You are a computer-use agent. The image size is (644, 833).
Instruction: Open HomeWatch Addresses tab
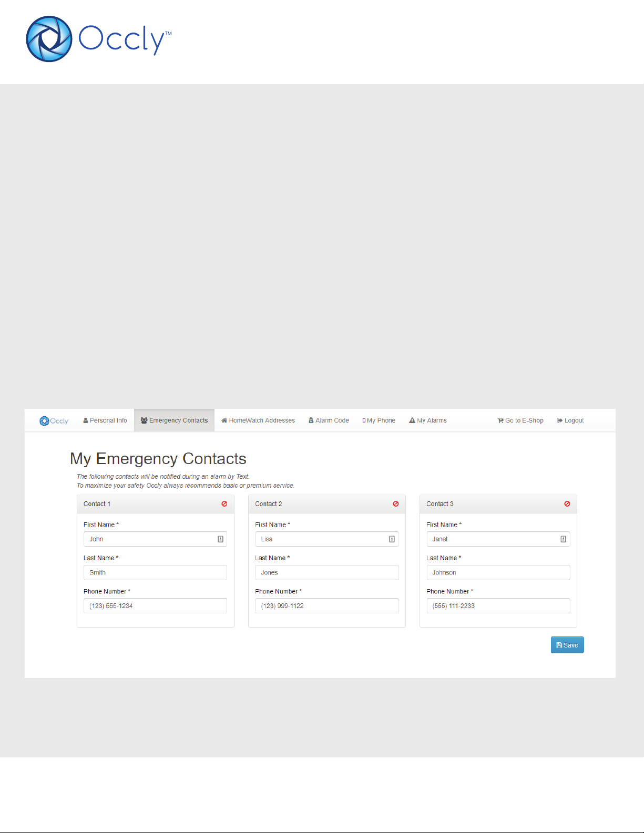[258, 420]
